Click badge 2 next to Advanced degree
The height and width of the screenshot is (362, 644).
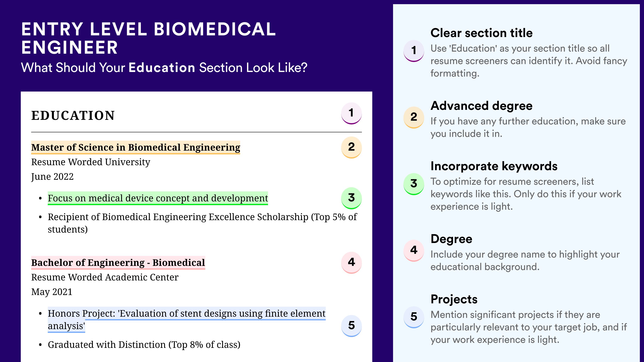pyautogui.click(x=414, y=117)
